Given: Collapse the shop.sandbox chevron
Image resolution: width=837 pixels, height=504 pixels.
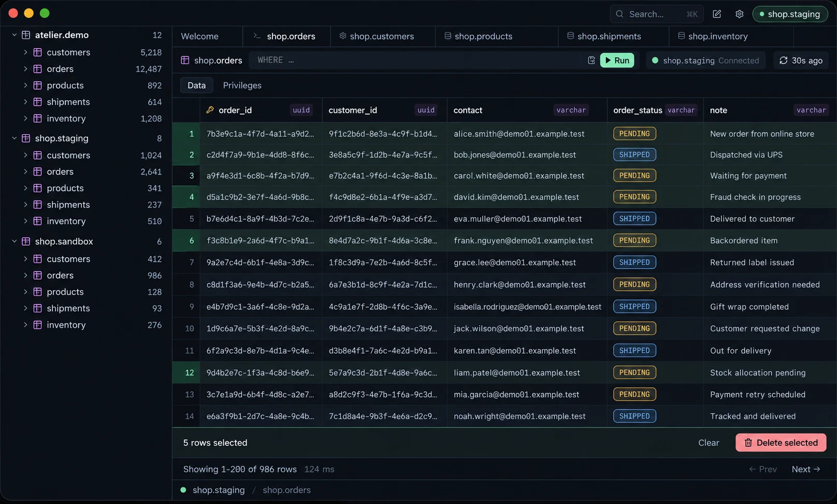Looking at the screenshot, I should (15, 241).
